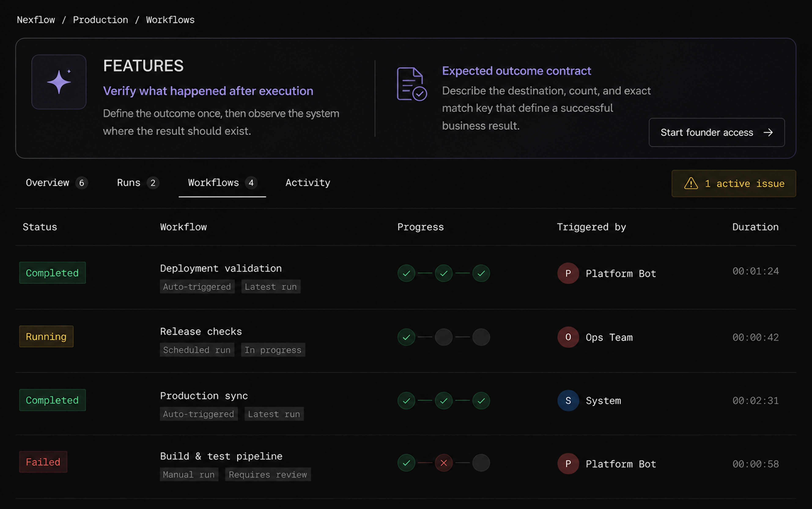Click pending last step of Build & test pipeline
Image resolution: width=812 pixels, height=509 pixels.
(x=481, y=463)
